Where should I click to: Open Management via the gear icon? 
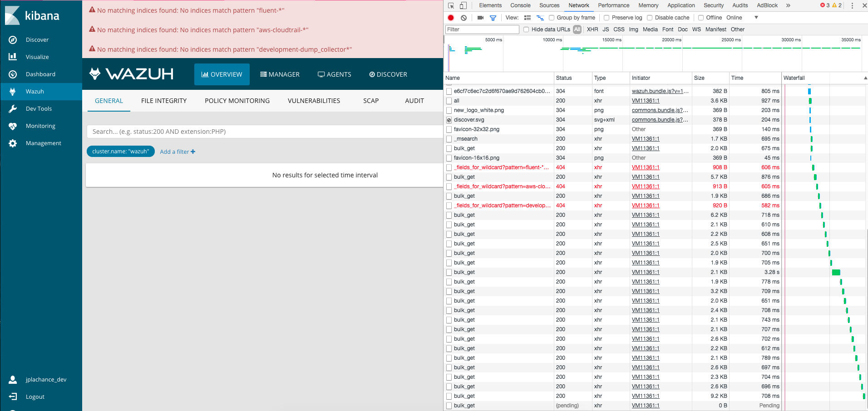(12, 143)
